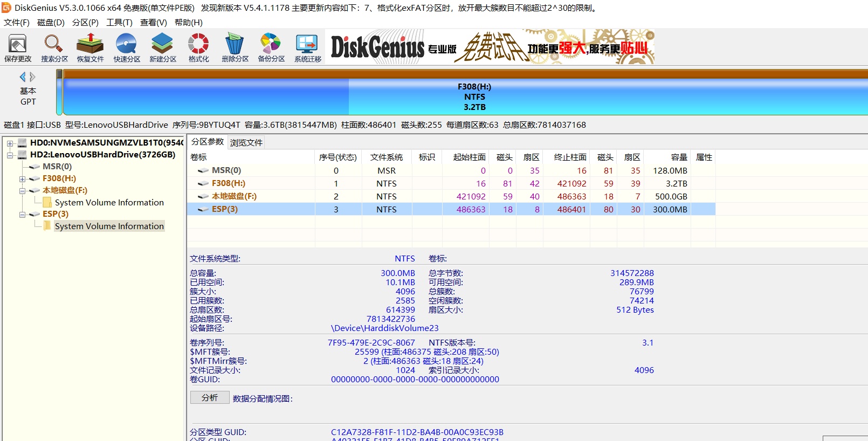Click the 删除分区 (Delete partition) icon
The height and width of the screenshot is (441, 868).
click(x=235, y=47)
